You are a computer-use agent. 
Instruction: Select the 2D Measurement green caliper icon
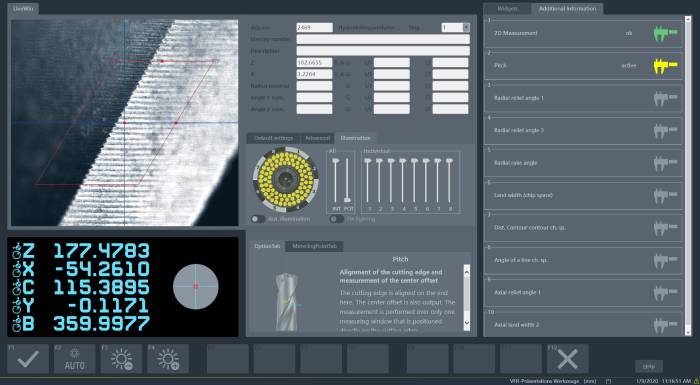(665, 33)
